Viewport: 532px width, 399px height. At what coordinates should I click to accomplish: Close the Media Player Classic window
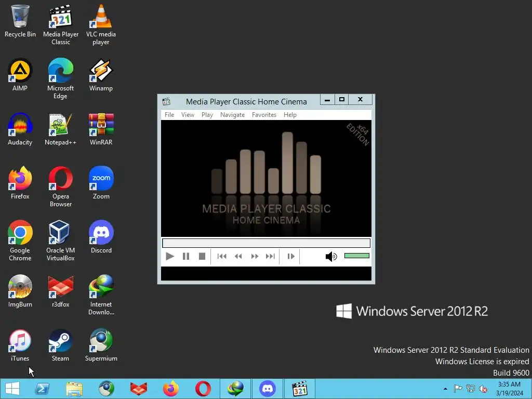[361, 99]
